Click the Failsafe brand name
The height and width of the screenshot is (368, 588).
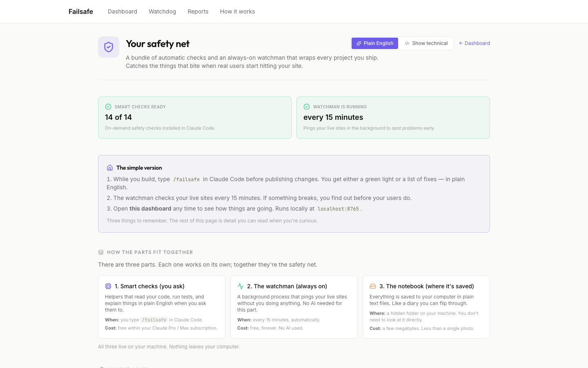point(81,11)
